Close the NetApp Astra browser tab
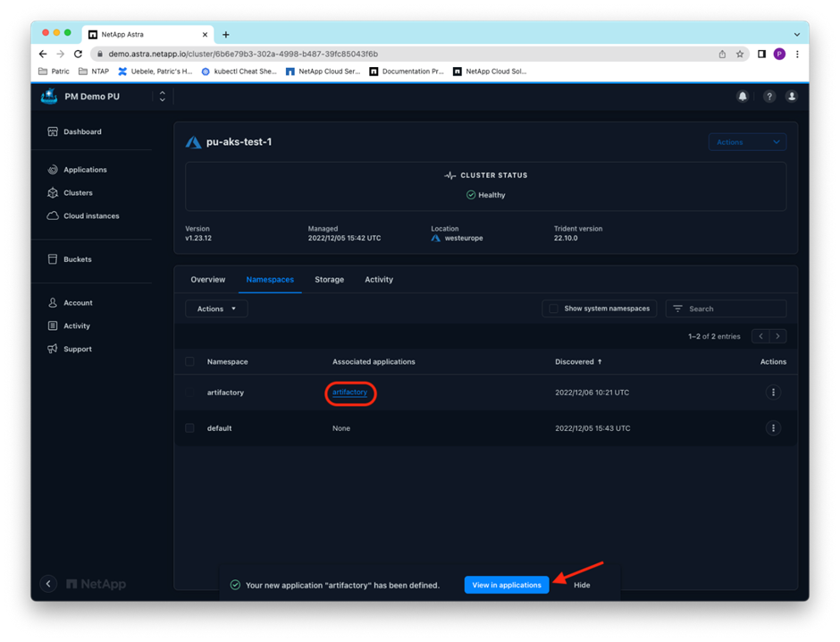This screenshot has width=840, height=642. 205,35
